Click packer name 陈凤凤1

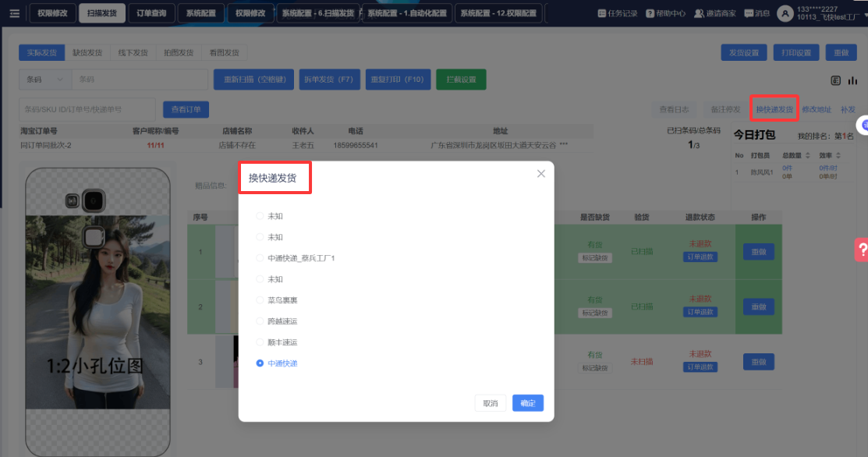[762, 172]
